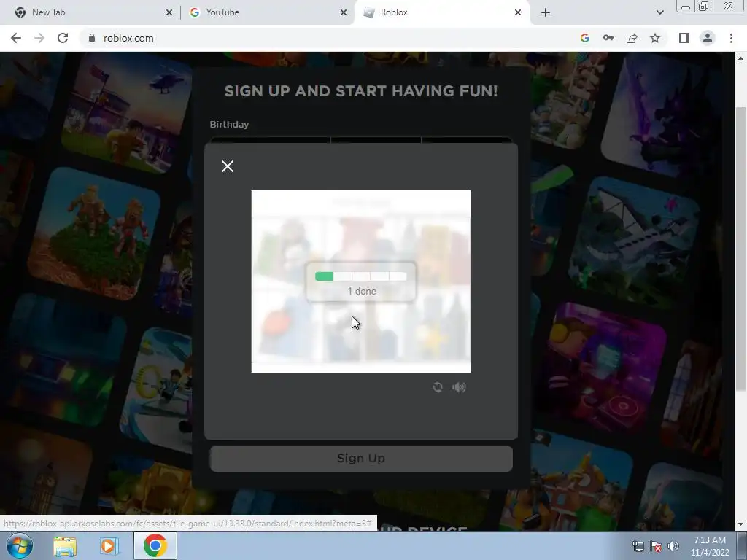Screen dimensions: 747x560
Task: Close the New Tab tab
Action: tap(169, 12)
